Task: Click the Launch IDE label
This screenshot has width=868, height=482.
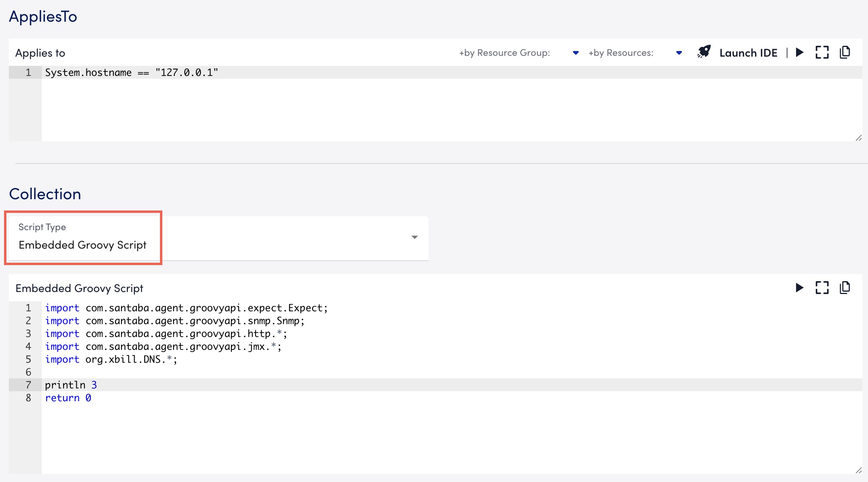Action: (749, 53)
